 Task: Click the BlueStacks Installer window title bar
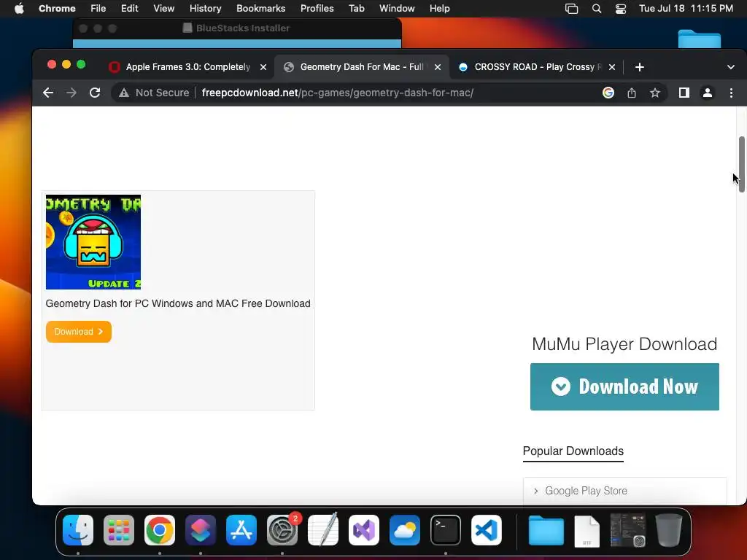[x=237, y=28]
